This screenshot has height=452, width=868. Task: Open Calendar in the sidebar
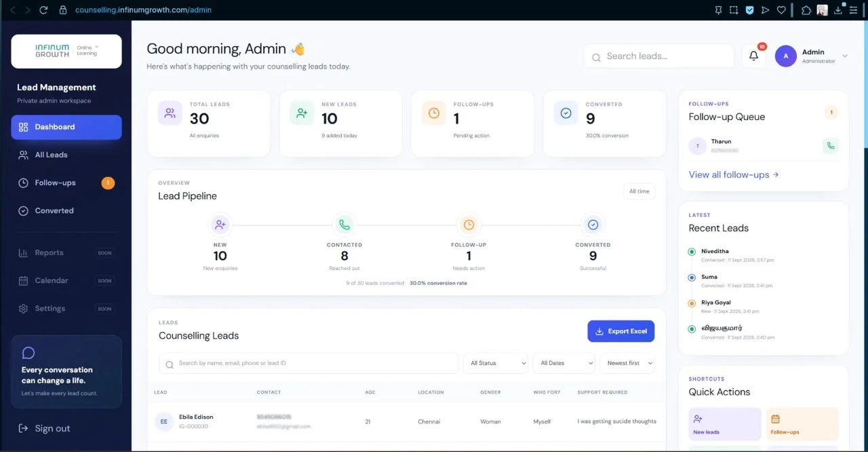[66, 280]
